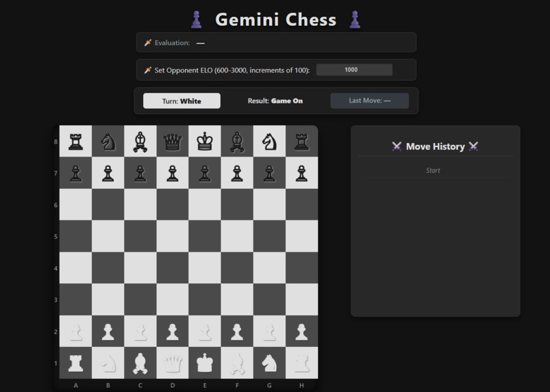Pick the white king on E1

point(205,363)
